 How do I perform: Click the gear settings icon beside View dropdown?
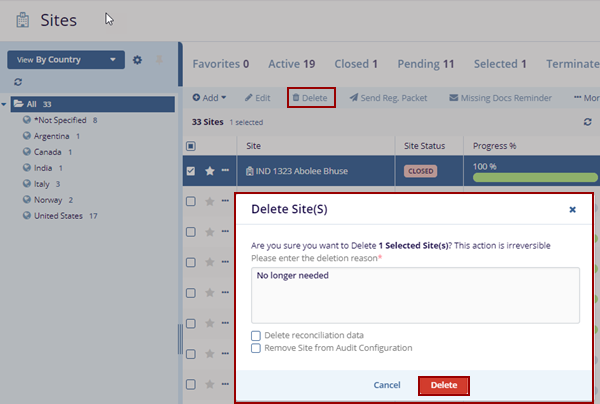[x=138, y=60]
